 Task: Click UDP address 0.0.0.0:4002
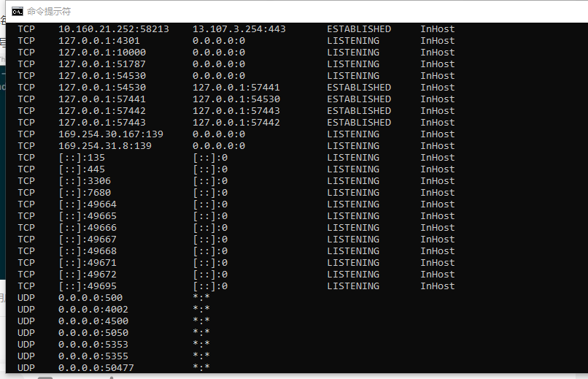click(93, 309)
